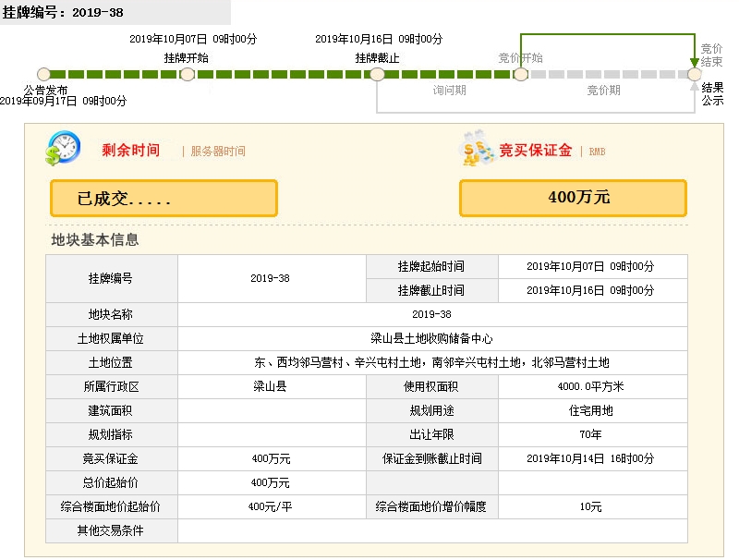This screenshot has width=739, height=560.
Task: Click the 竞价开始 timeline circle marker
Action: [520, 74]
